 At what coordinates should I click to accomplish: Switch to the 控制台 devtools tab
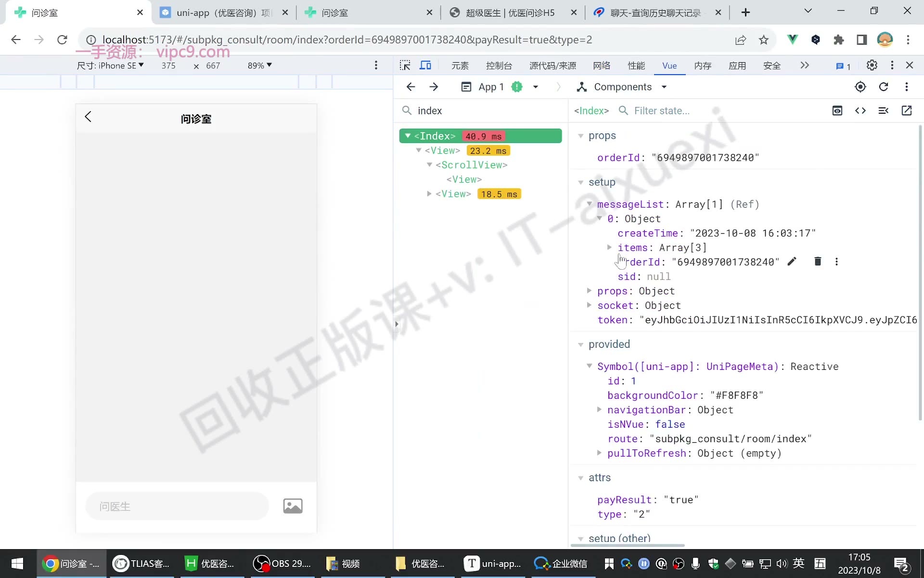[499, 66]
